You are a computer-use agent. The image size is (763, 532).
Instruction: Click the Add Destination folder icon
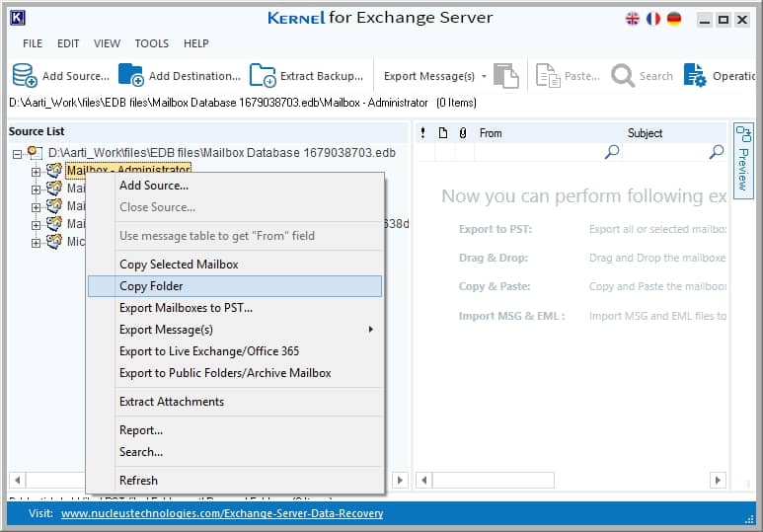pyautogui.click(x=131, y=75)
